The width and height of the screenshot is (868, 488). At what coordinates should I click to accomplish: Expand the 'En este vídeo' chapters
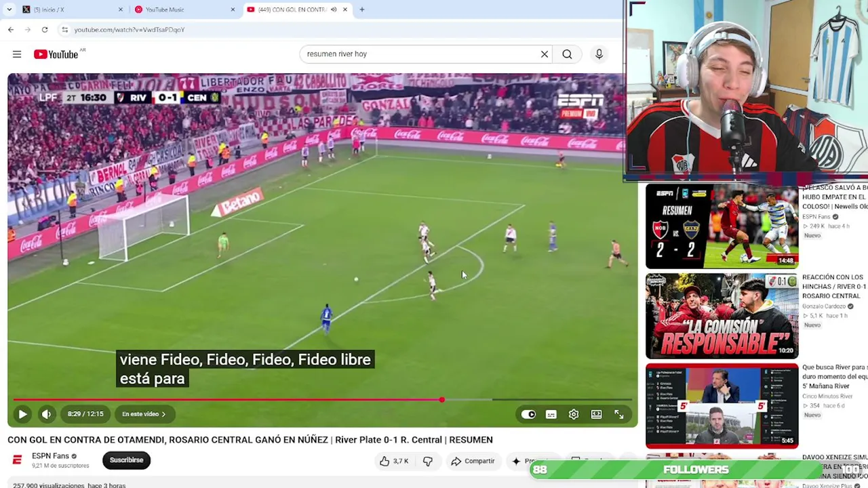click(144, 414)
